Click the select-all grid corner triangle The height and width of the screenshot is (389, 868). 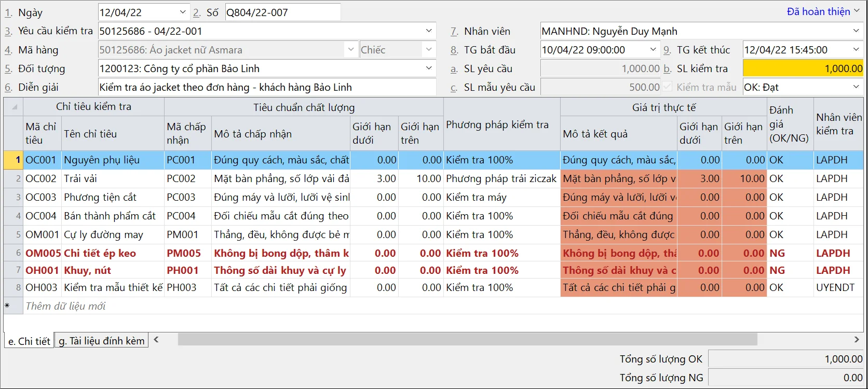pyautogui.click(x=14, y=107)
